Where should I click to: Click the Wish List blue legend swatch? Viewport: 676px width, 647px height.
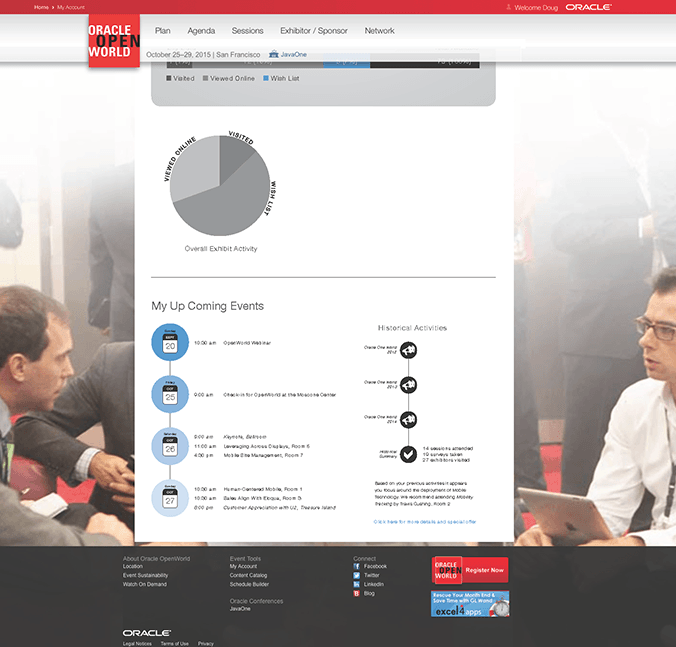pos(266,78)
